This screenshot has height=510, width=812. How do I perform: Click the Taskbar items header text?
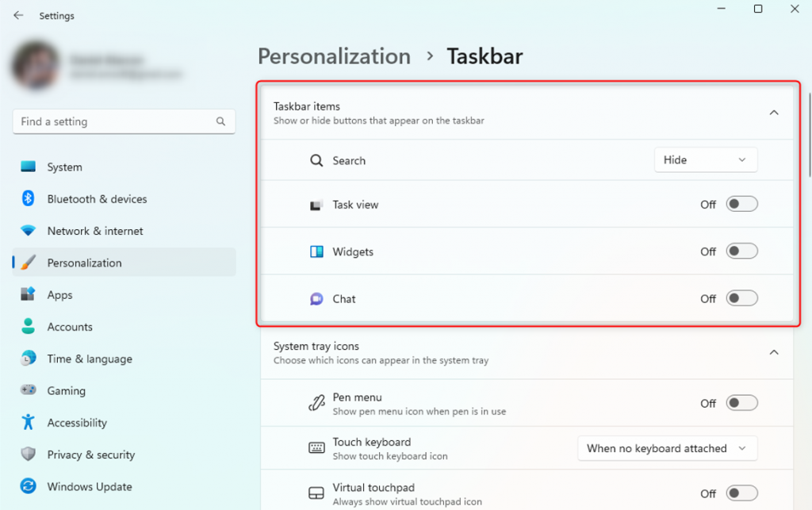pyautogui.click(x=307, y=106)
